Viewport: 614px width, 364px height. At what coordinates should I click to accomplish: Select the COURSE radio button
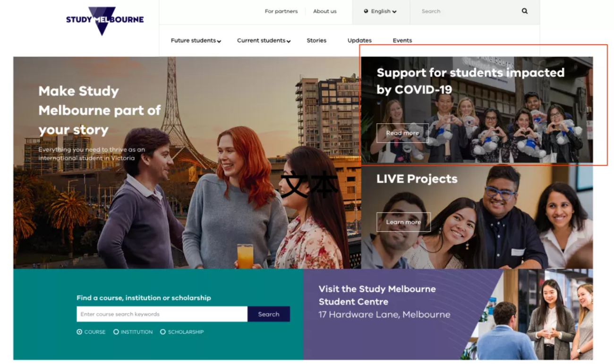[79, 332]
